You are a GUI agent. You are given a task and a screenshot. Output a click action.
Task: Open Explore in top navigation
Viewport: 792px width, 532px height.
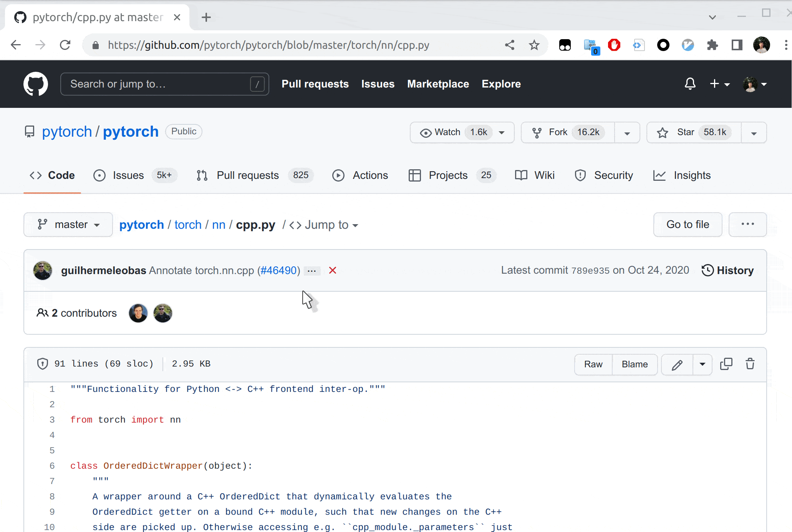[x=501, y=84]
